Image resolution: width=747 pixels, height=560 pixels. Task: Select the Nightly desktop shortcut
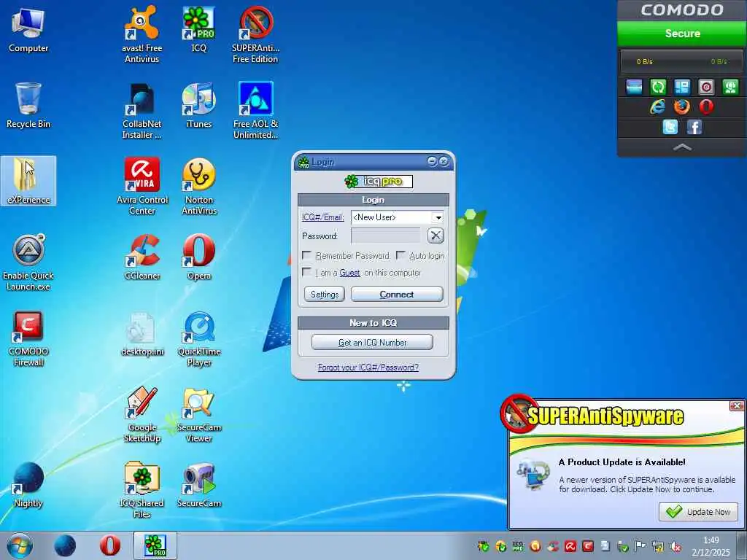coord(28,484)
